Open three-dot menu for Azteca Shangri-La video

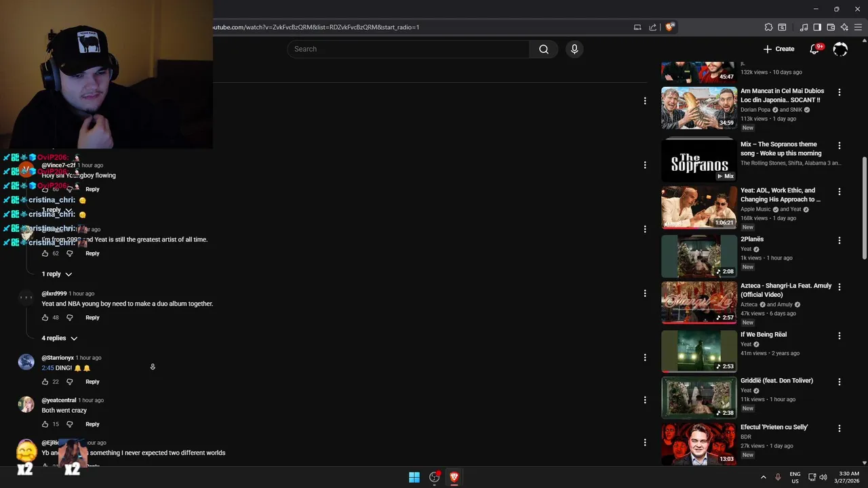tap(840, 287)
